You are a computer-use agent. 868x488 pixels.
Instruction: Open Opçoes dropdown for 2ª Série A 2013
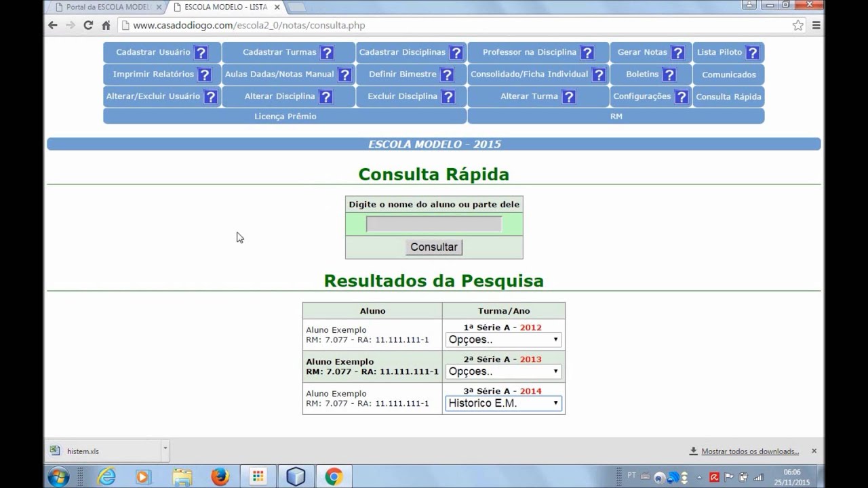pyautogui.click(x=503, y=371)
